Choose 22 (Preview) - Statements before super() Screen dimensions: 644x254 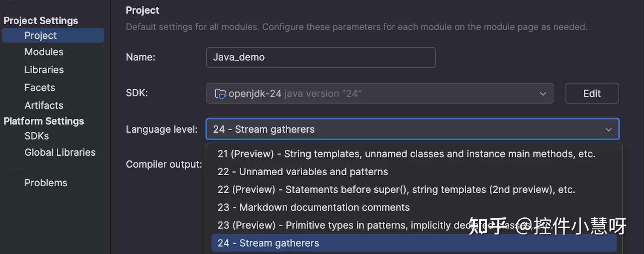pos(396,189)
